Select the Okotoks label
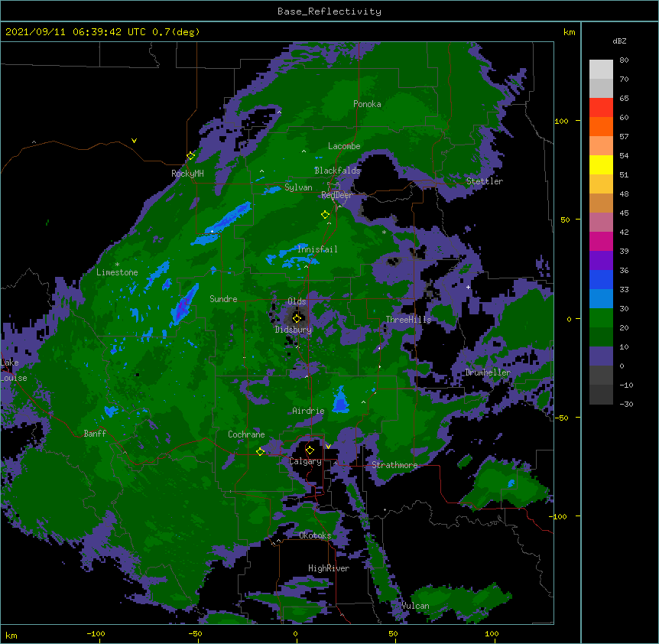 [x=315, y=535]
